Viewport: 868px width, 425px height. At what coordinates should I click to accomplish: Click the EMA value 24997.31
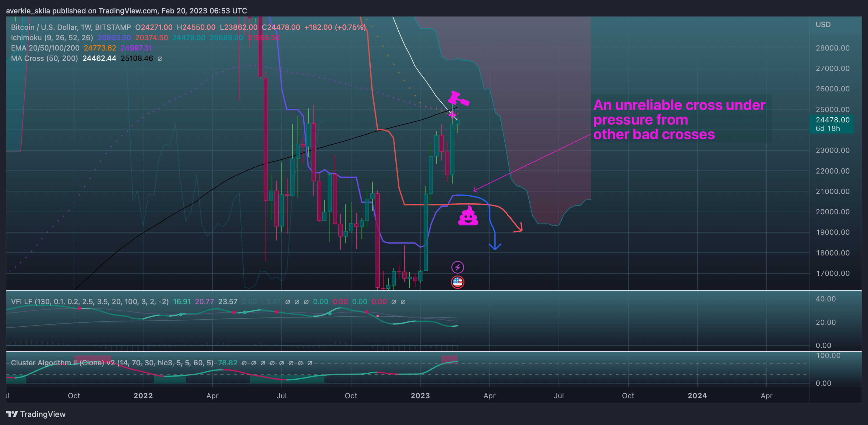click(136, 48)
